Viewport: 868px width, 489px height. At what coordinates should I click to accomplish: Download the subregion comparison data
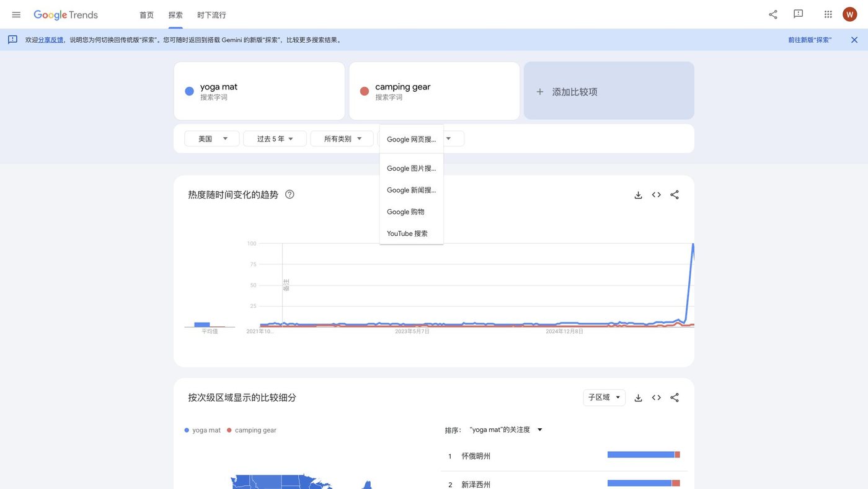click(x=638, y=398)
